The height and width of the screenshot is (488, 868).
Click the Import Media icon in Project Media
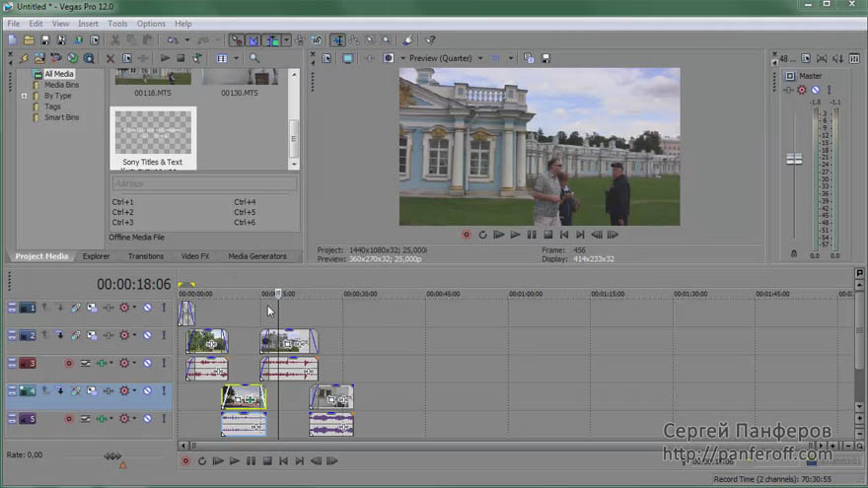coord(39,58)
